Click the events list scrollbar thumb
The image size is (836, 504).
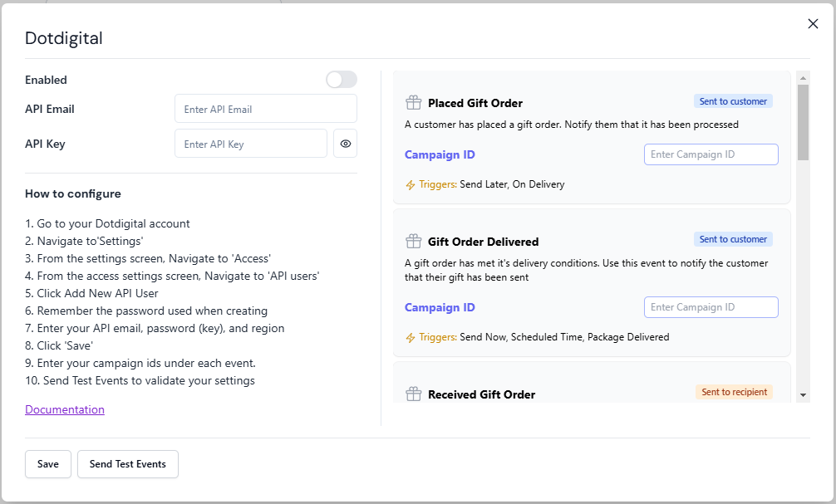coord(803,122)
